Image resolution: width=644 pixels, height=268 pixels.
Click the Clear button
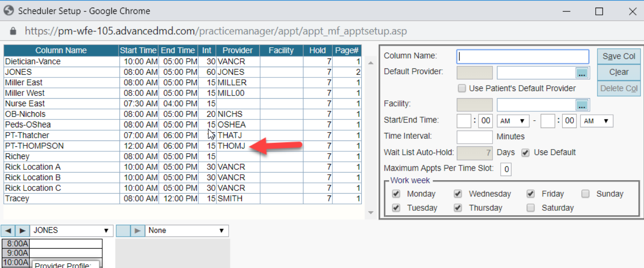[x=618, y=72]
